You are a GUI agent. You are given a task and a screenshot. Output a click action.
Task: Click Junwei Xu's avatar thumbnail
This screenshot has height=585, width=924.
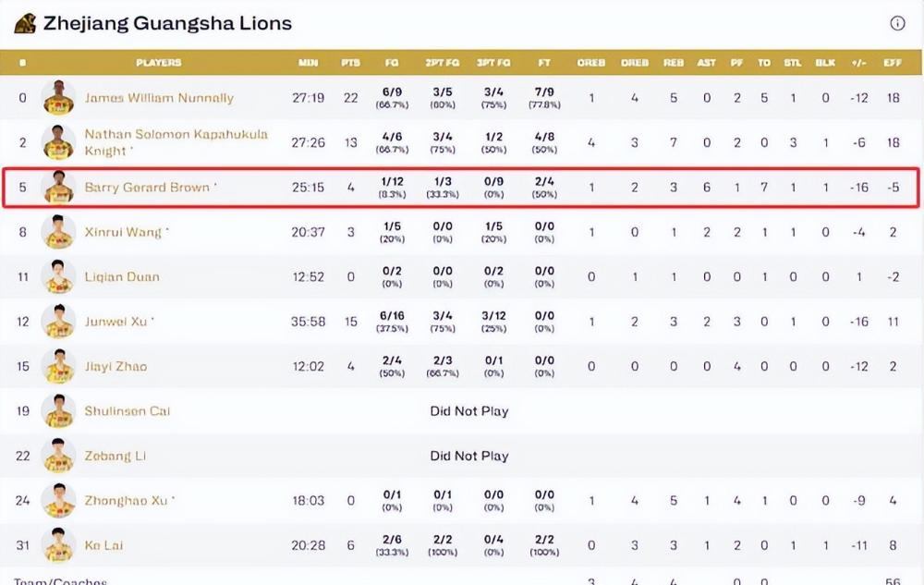58,321
